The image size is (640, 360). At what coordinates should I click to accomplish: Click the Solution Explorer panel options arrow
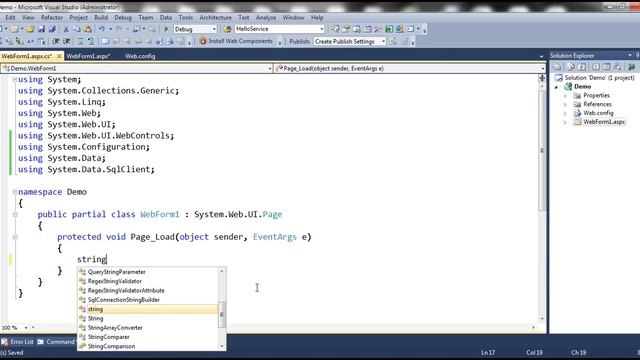click(630, 55)
